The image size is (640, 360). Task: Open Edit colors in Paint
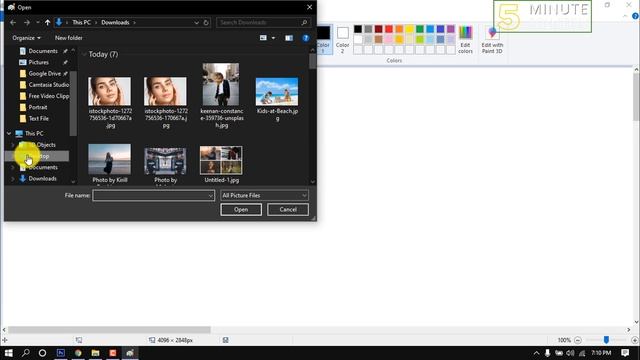click(x=465, y=40)
